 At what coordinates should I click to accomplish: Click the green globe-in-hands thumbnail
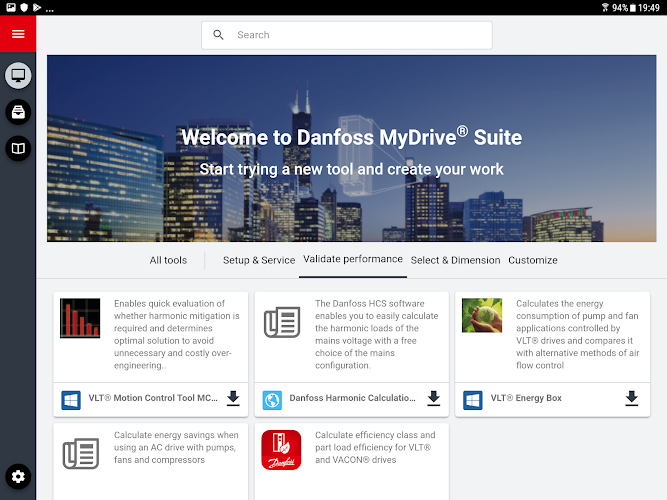(x=482, y=315)
